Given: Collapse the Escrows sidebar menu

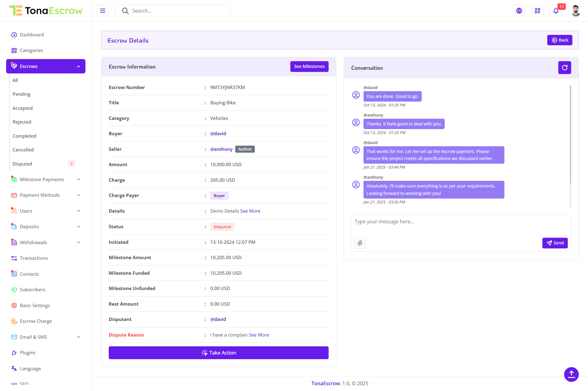Looking at the screenshot, I should [x=78, y=66].
